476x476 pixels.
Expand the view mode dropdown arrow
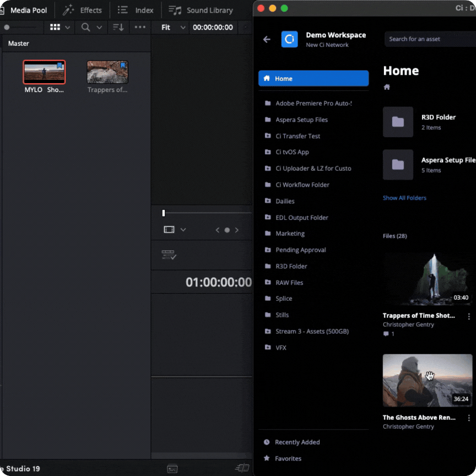[x=67, y=28]
